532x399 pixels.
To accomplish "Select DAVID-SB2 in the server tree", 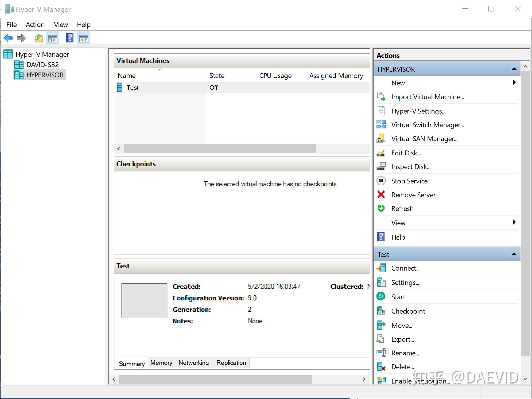I will 42,64.
